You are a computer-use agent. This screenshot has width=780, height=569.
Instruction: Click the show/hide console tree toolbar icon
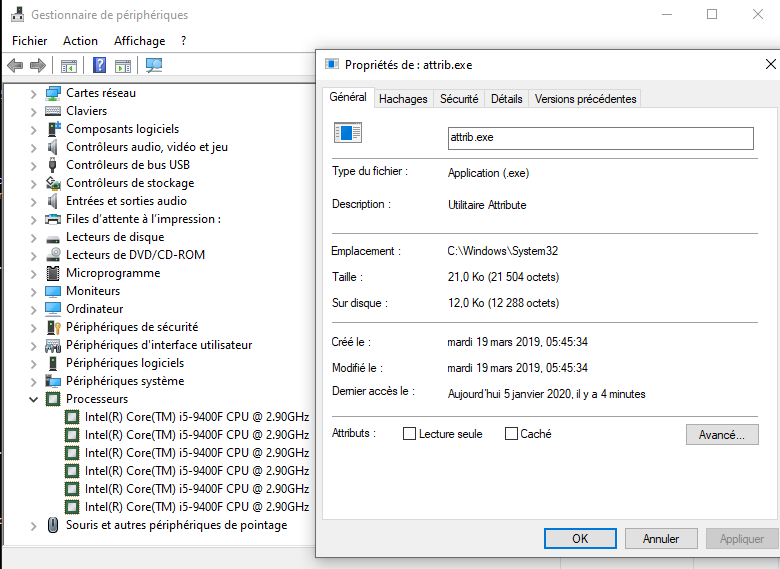point(69,66)
